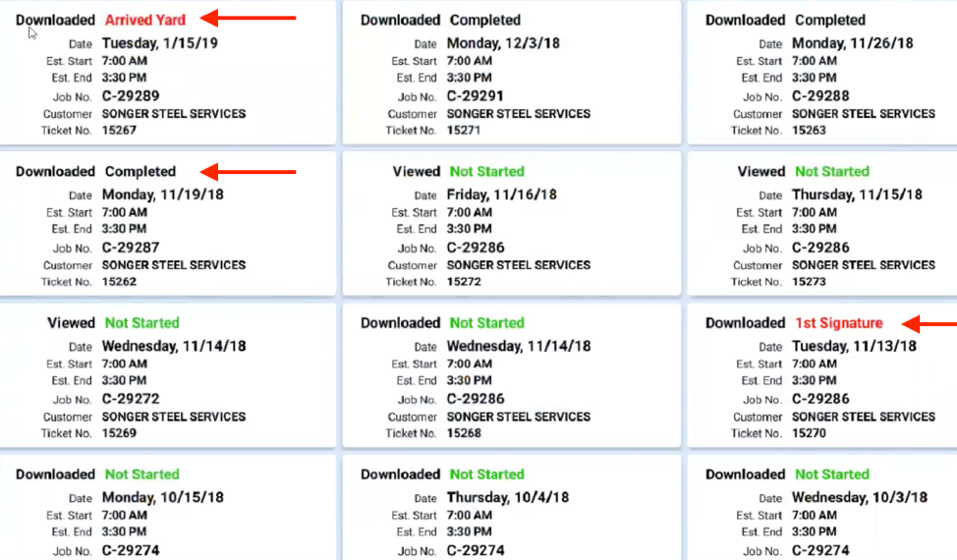Click 'Not Started' status on Friday 11/16/18 card

point(487,171)
